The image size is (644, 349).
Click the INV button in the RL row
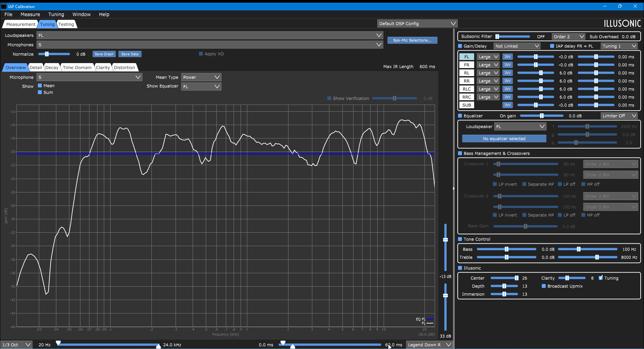click(x=507, y=73)
